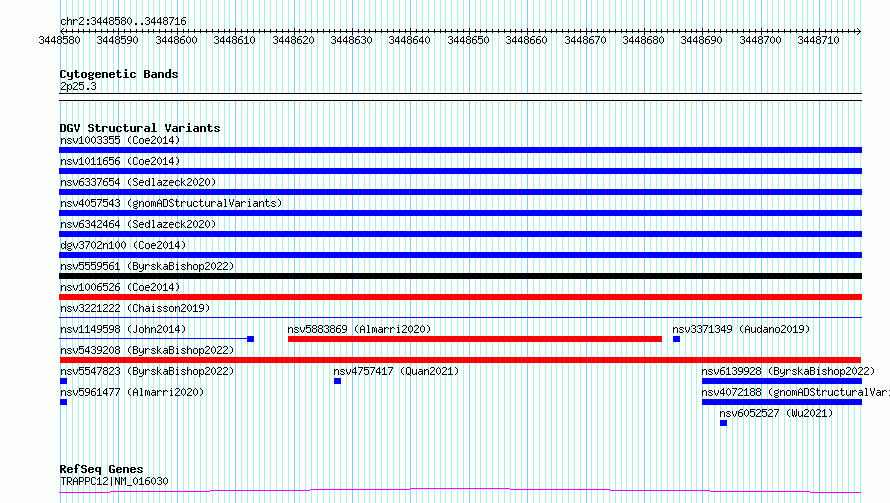Click small blue block under nsv5547823
This screenshot has height=503, width=890.
coord(64,381)
